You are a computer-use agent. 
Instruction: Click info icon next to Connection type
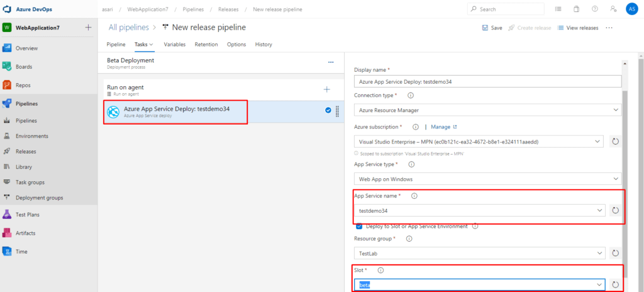[x=411, y=95]
